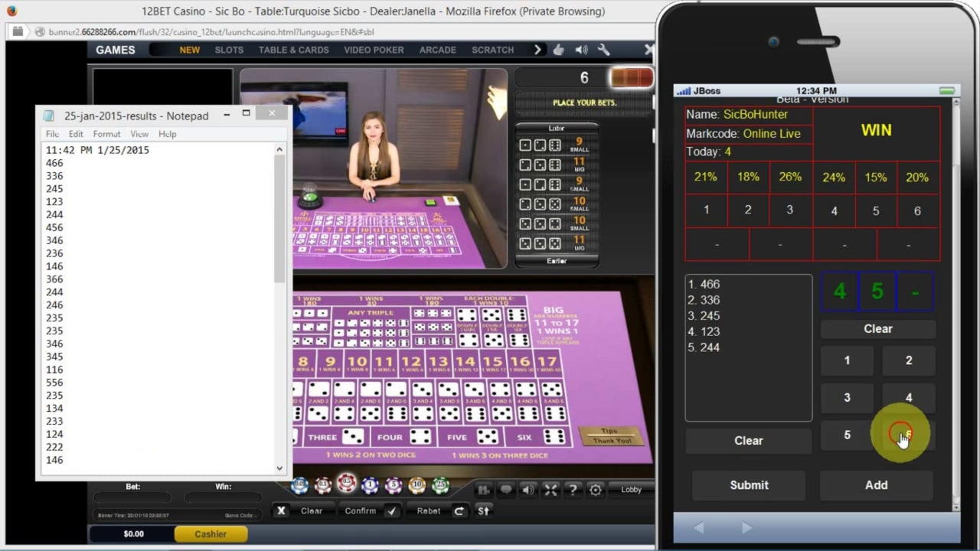The height and width of the screenshot is (551, 980).
Task: Select the third empty dice entry box
Action: click(x=915, y=292)
